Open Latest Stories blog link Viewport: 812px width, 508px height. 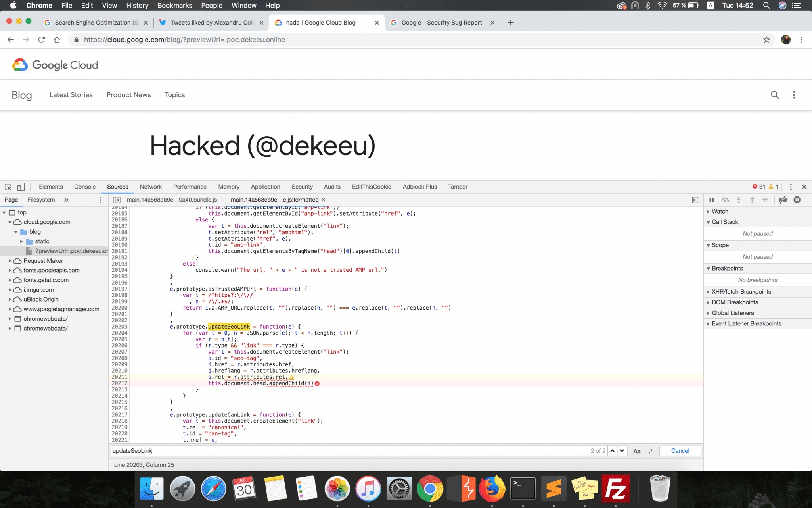tap(71, 95)
